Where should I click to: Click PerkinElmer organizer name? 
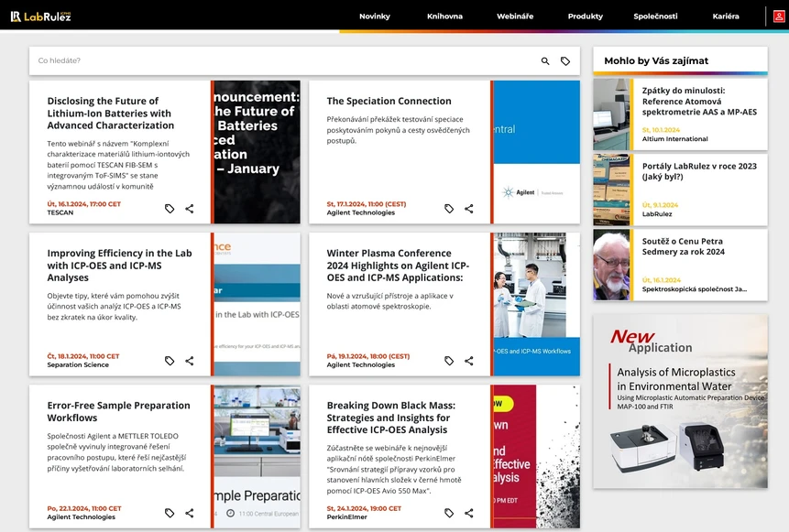click(x=346, y=517)
